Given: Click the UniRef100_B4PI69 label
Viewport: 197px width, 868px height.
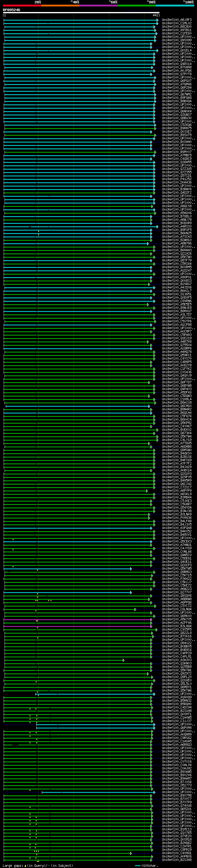Looking at the screenshot, I should [177, 460].
